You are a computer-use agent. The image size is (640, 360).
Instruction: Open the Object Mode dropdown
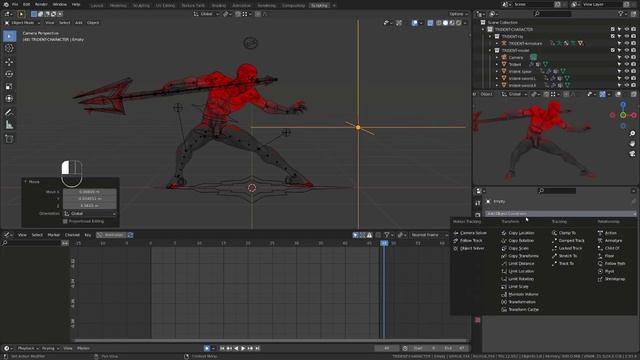pyautogui.click(x=22, y=23)
